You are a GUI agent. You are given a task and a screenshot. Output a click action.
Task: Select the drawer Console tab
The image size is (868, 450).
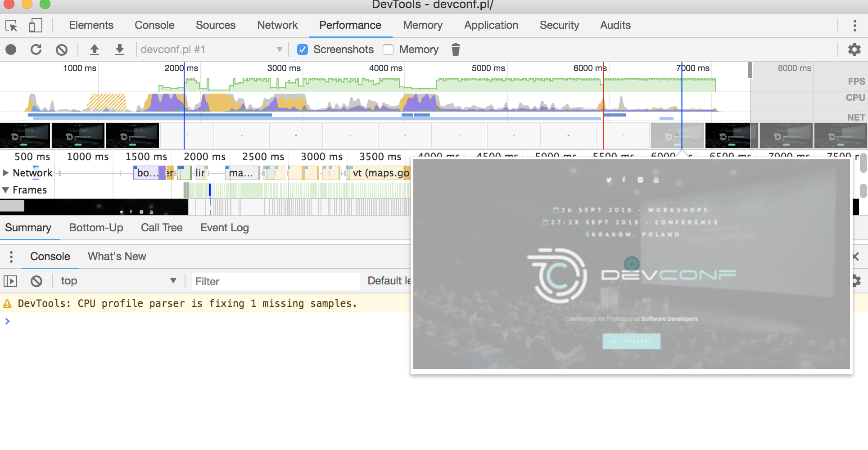click(x=50, y=256)
